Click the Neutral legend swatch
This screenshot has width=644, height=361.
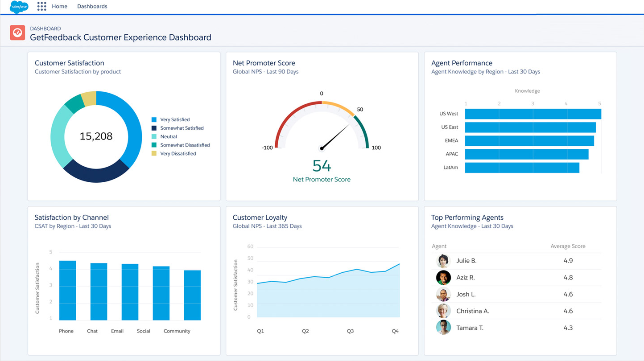click(x=154, y=136)
